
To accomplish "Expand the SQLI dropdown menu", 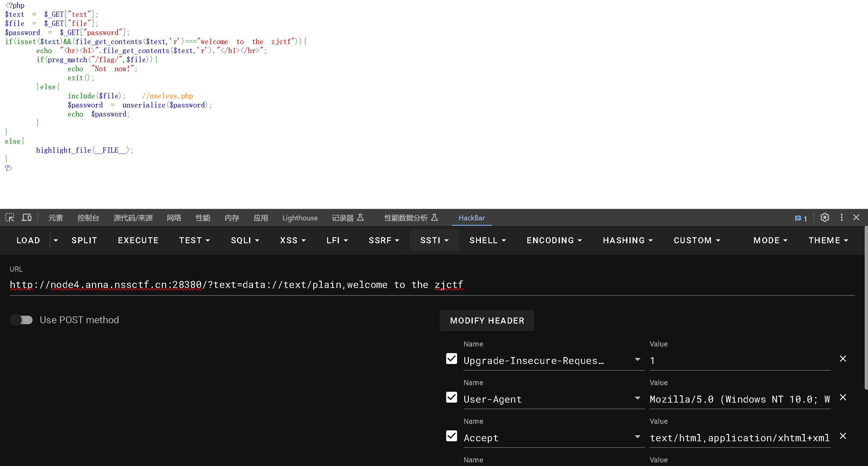I will tap(245, 241).
